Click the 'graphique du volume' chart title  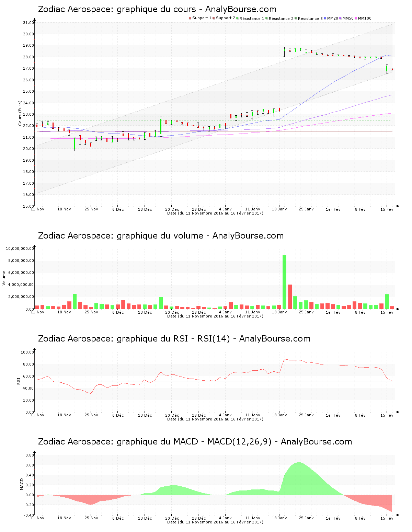(x=161, y=236)
